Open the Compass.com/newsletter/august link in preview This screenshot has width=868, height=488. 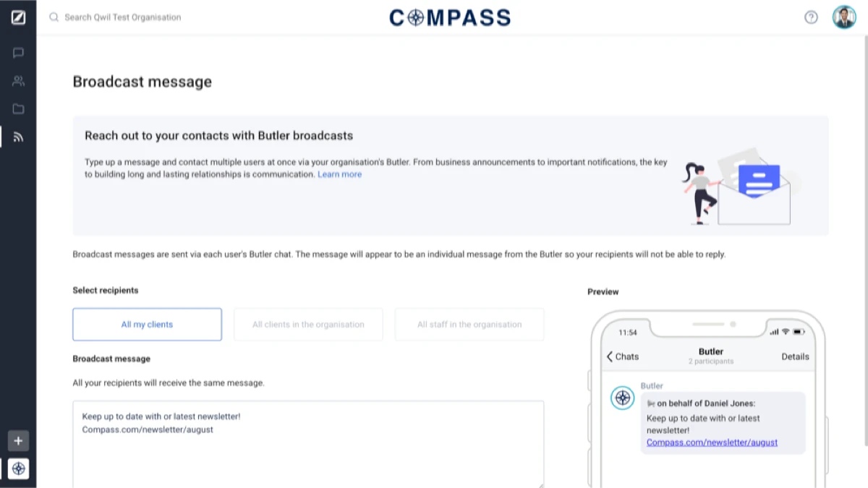712,442
